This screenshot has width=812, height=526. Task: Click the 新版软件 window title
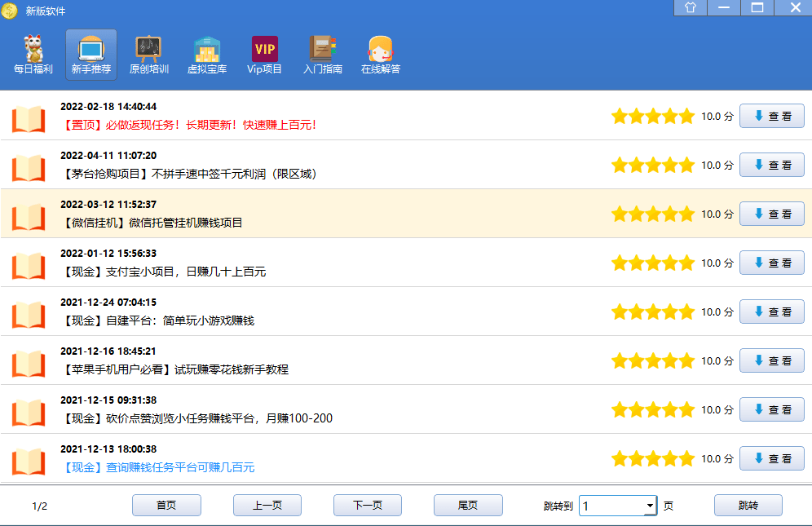tap(46, 11)
